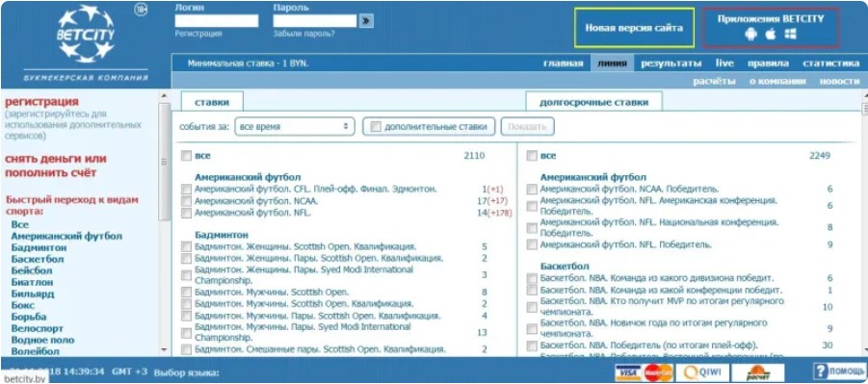Image resolution: width=868 pixels, height=384 pixels.
Task: Open Регистрация link under login field
Action: click(x=198, y=34)
